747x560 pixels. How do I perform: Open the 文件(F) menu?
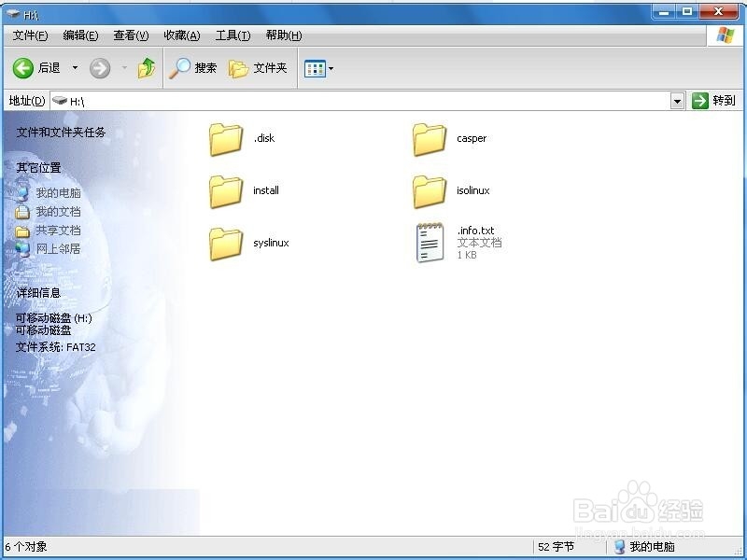click(x=30, y=35)
